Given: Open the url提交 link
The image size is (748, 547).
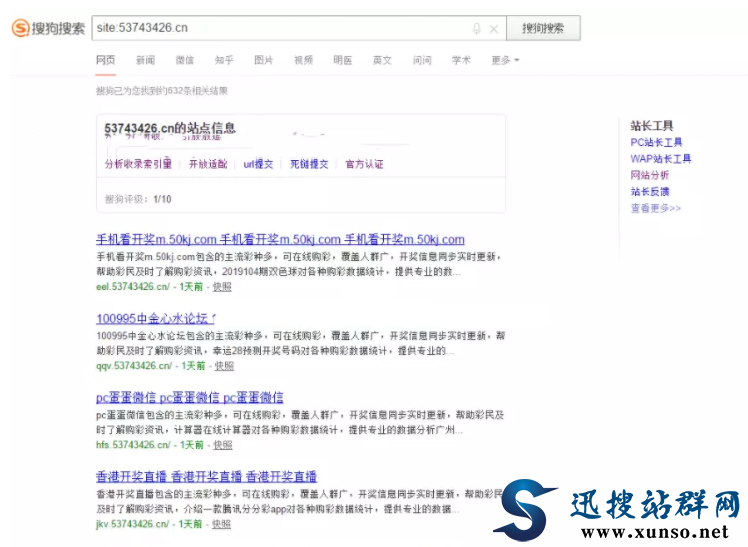Looking at the screenshot, I should [258, 164].
